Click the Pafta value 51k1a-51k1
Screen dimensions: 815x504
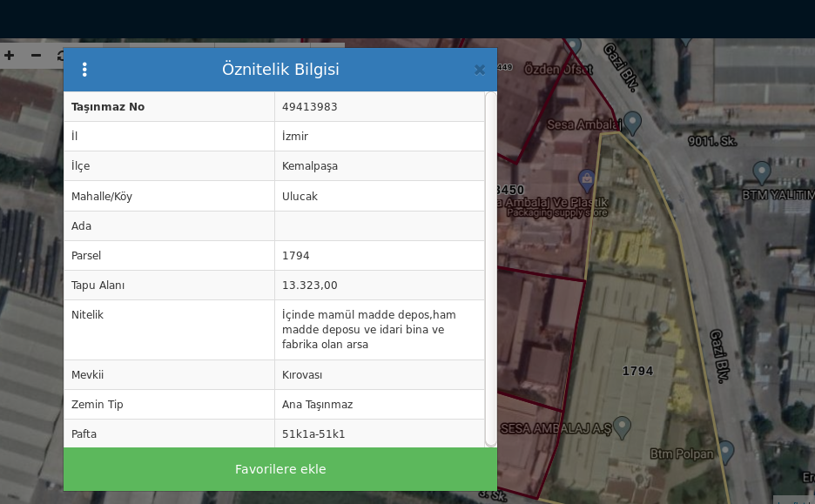pos(313,433)
